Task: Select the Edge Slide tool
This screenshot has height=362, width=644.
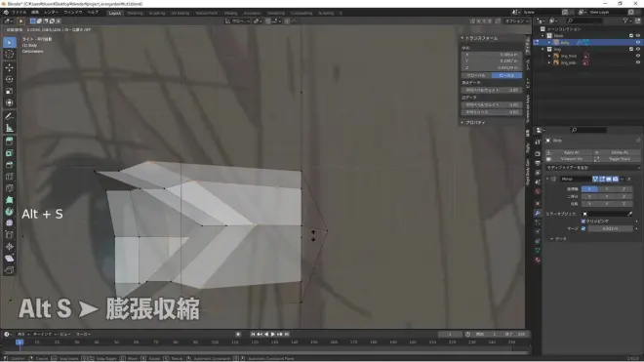Action: (10, 235)
